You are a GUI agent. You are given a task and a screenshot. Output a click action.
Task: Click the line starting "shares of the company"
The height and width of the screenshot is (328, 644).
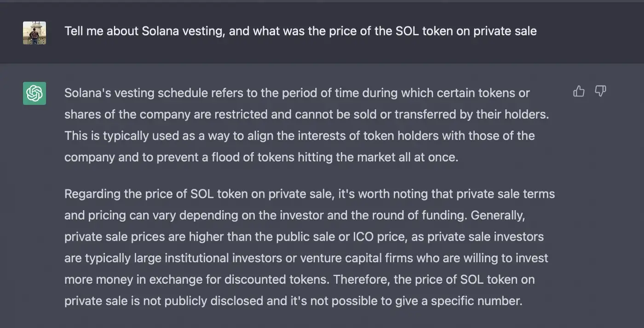point(307,115)
